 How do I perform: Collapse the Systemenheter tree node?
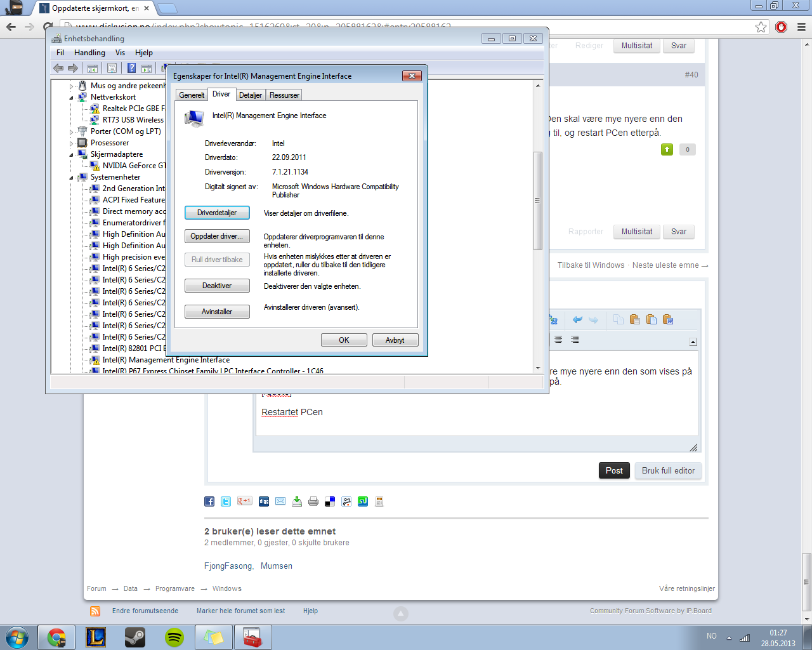pos(72,178)
